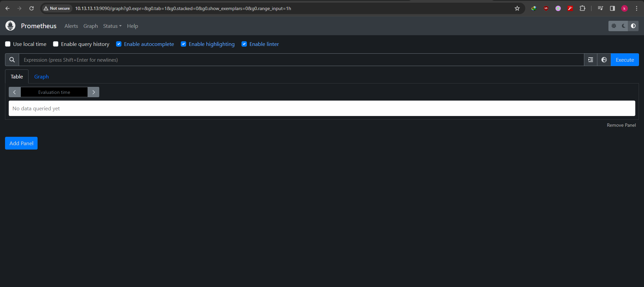Enable the Use local time checkbox
Viewport: 644px width, 287px height.
pyautogui.click(x=8, y=44)
